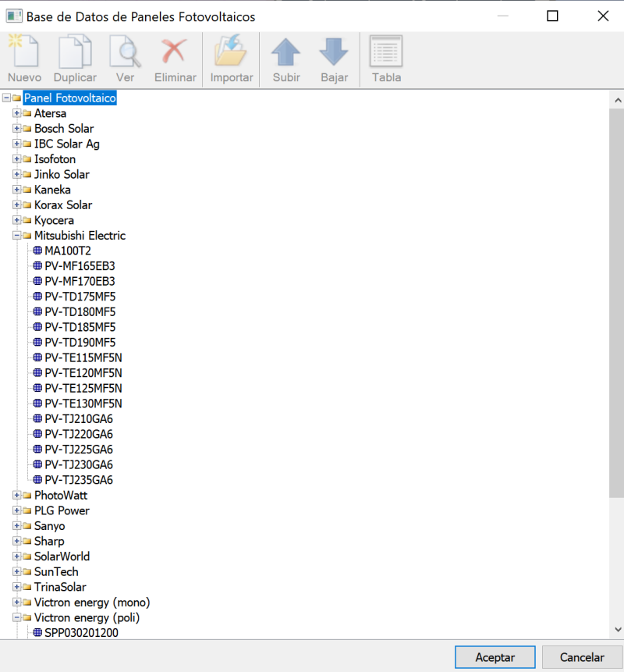The height and width of the screenshot is (672, 624).
Task: Select the SunTech manufacturer row
Action: (56, 572)
